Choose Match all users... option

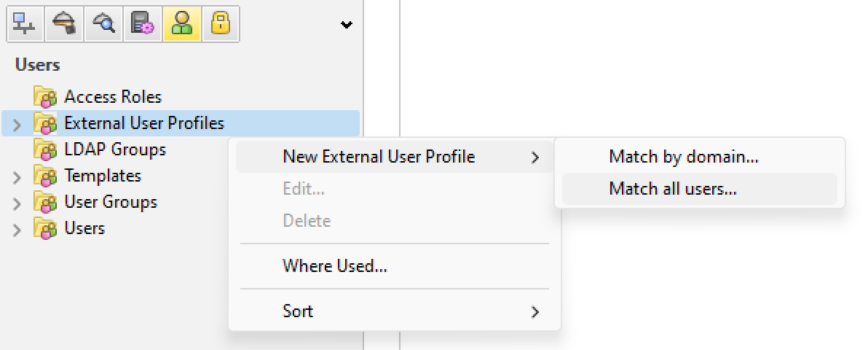point(673,189)
